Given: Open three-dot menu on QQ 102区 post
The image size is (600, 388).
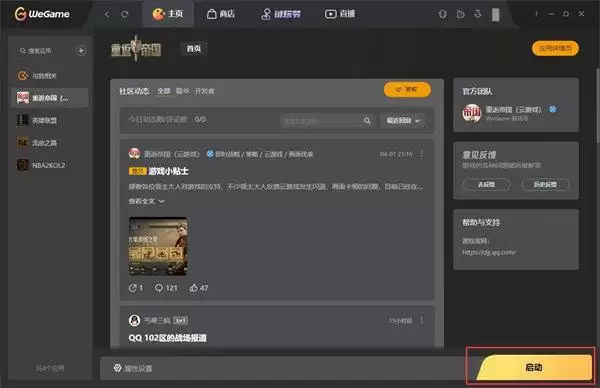Looking at the screenshot, I should (x=422, y=320).
